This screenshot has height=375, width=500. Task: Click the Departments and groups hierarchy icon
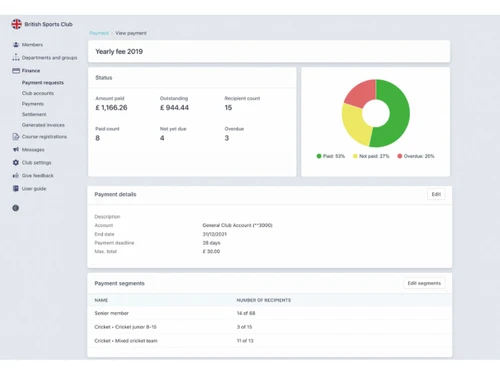point(16,57)
